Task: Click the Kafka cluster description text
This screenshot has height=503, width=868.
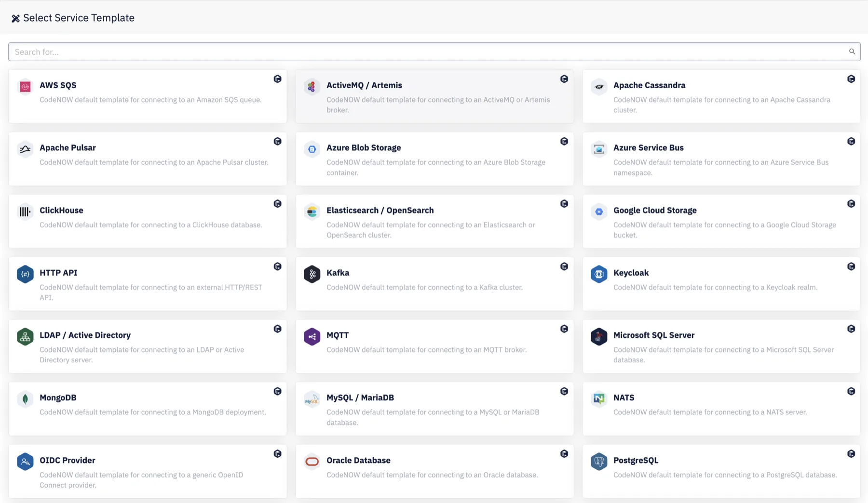Action: coord(424,288)
